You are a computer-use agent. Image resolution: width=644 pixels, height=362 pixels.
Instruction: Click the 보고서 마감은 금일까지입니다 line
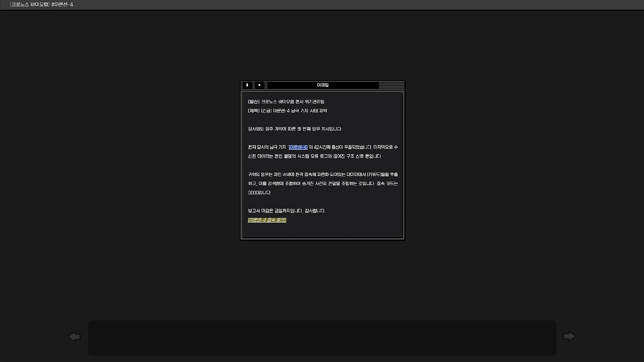(x=287, y=211)
